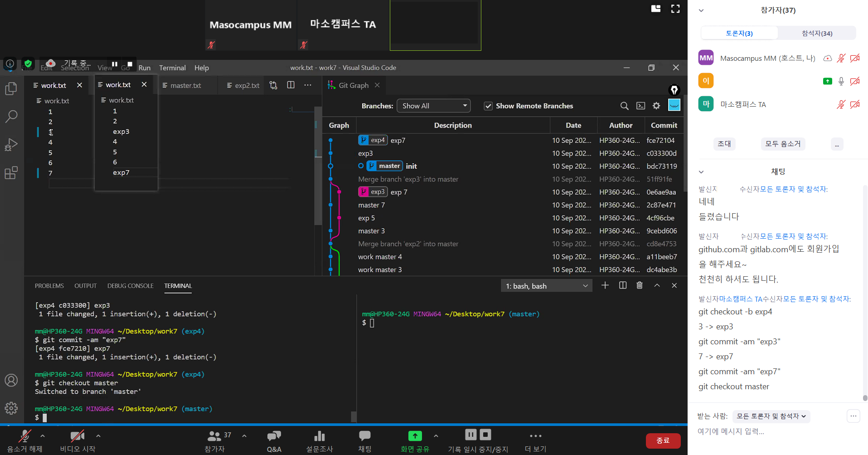The image size is (868, 455).
Task: Kill terminal with the trash icon
Action: tap(640, 285)
